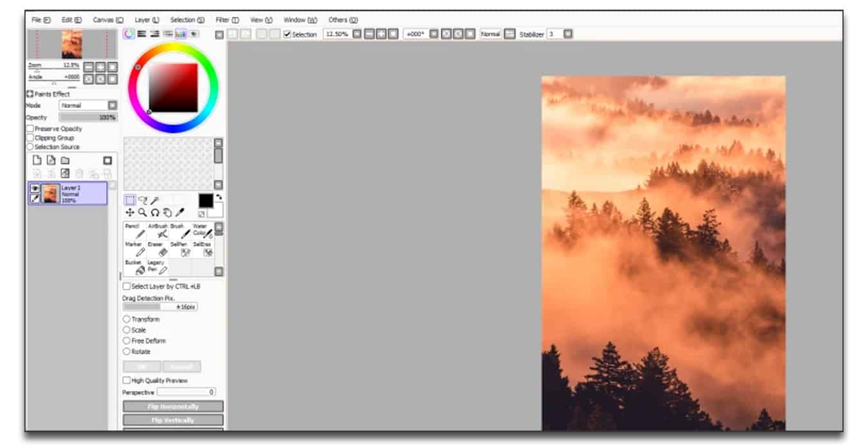The height and width of the screenshot is (447, 868).
Task: Open the Canvas menu
Action: pyautogui.click(x=108, y=20)
